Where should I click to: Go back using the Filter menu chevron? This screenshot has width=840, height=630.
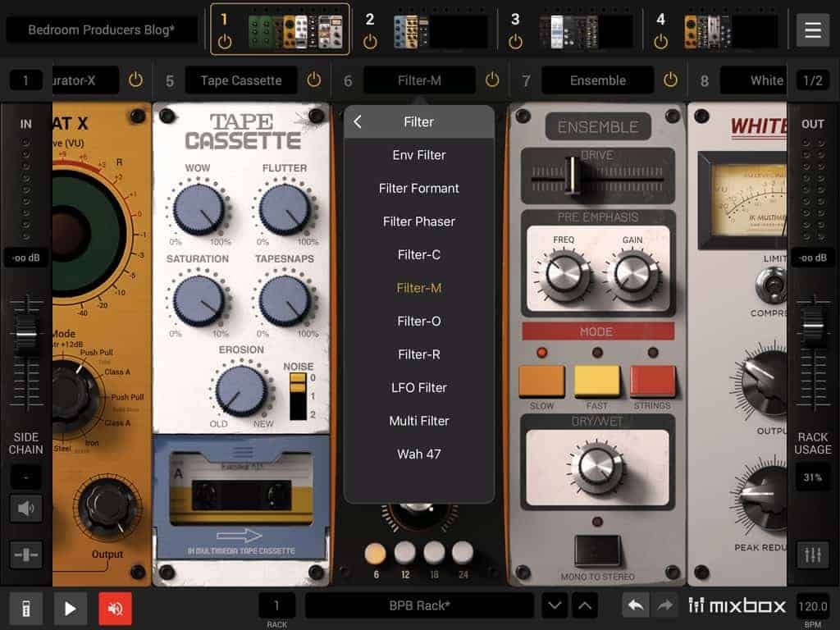click(x=358, y=122)
